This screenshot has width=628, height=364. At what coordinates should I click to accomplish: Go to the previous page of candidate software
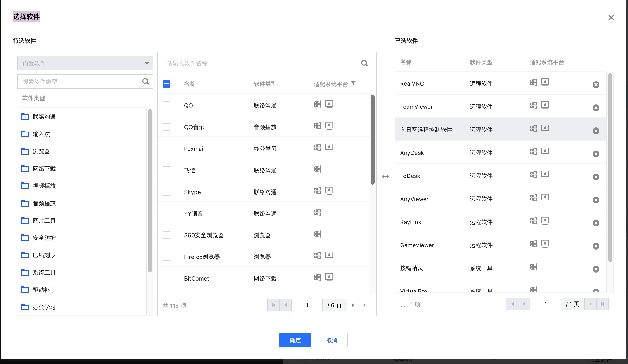pyautogui.click(x=286, y=305)
